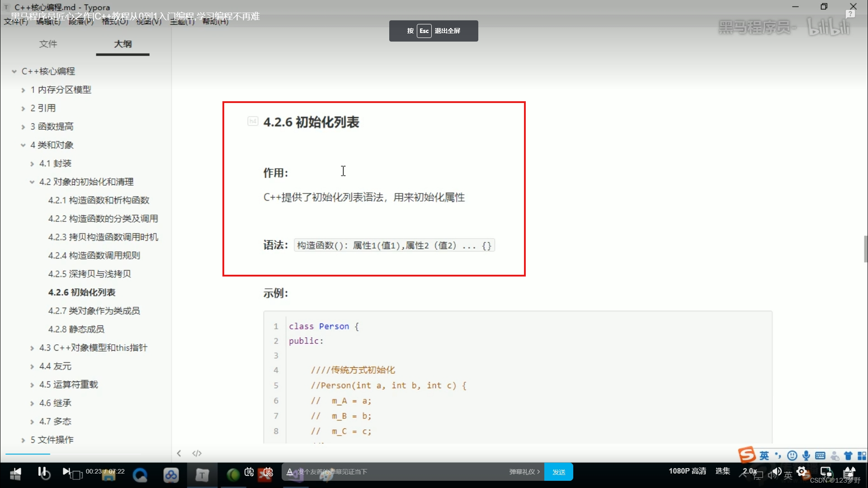This screenshot has width=868, height=488.
Task: Click the volume/speaker icon in player
Action: (x=774, y=471)
